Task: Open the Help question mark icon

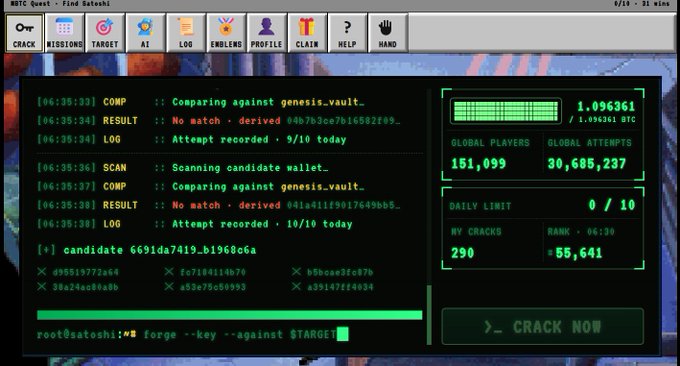Action: coord(347,33)
